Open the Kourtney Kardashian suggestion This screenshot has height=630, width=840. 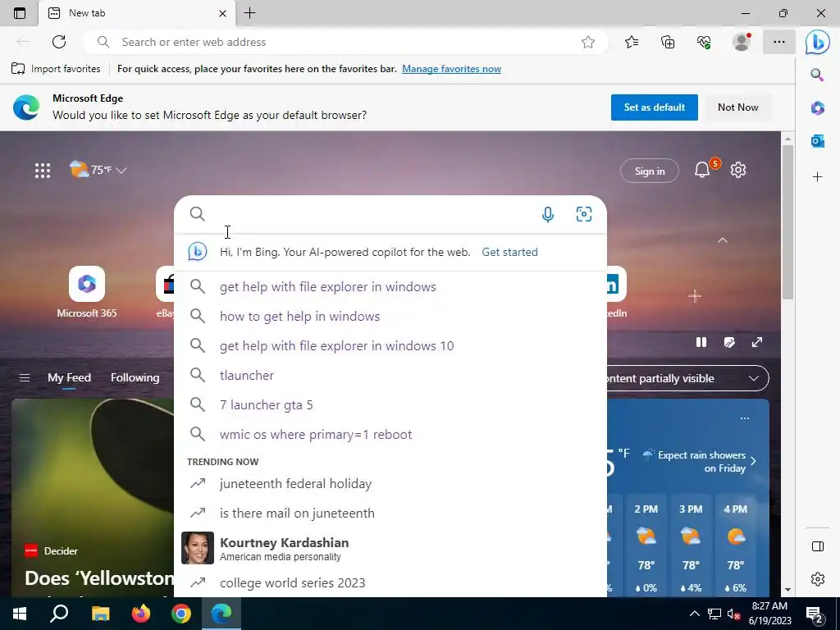pos(390,548)
